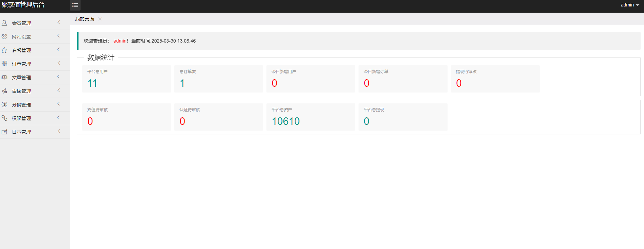This screenshot has width=644, height=249.
Task: Click the dollar icon beside 分销管理
Action: click(x=4, y=104)
